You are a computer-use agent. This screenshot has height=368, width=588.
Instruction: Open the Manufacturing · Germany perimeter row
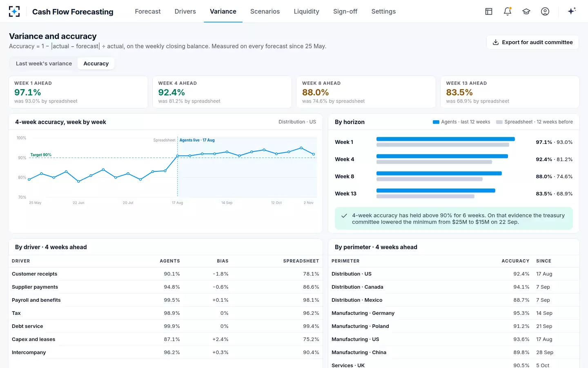[454, 313]
